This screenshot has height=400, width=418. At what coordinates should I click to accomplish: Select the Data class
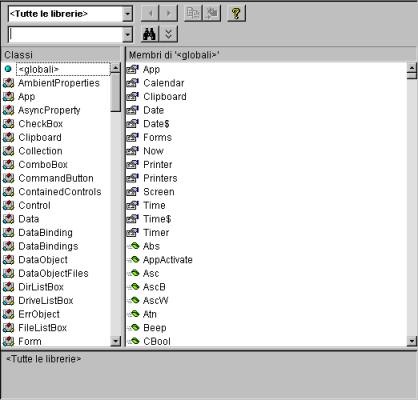point(29,219)
